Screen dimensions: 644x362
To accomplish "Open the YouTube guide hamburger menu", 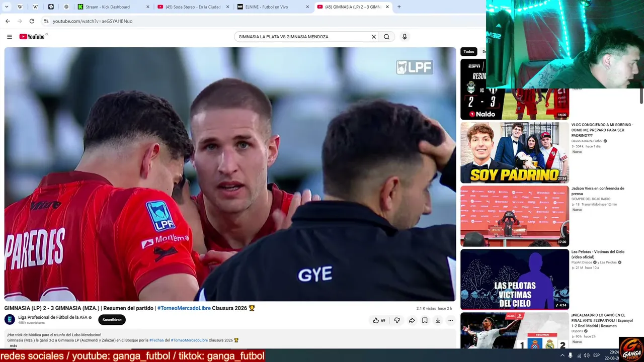I will tap(9, 37).
